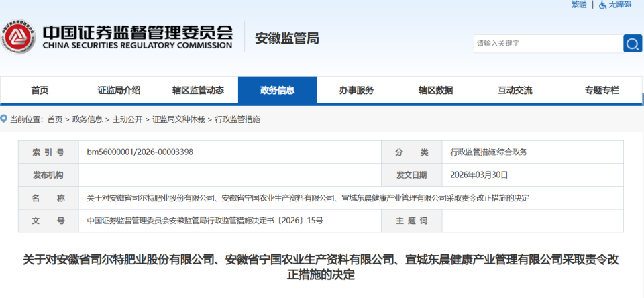
Task: Open the 专题专栏 navigation tab
Action: (x=602, y=90)
